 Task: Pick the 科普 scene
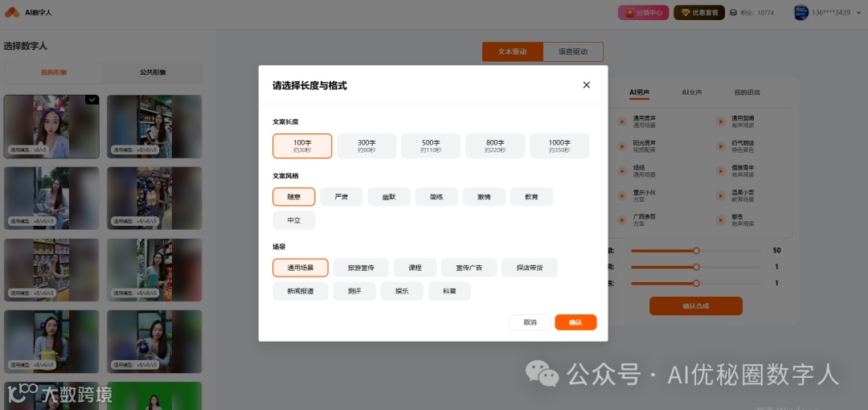tap(449, 291)
